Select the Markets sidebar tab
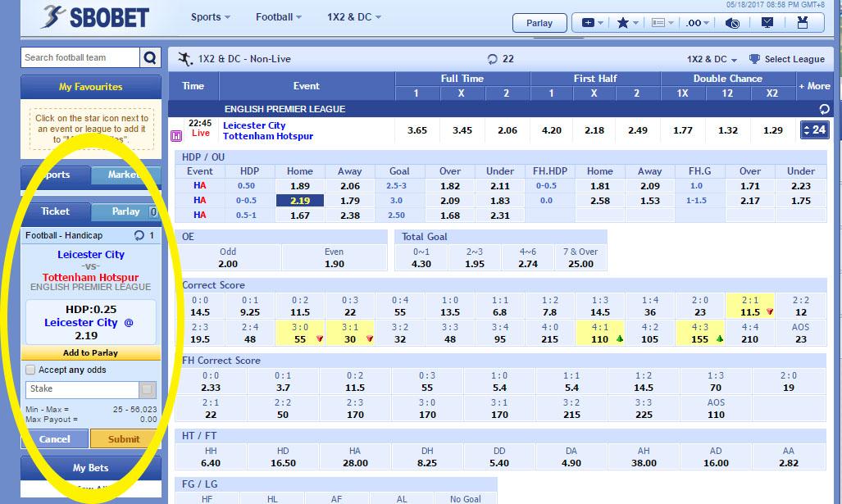842x504 pixels. click(125, 175)
